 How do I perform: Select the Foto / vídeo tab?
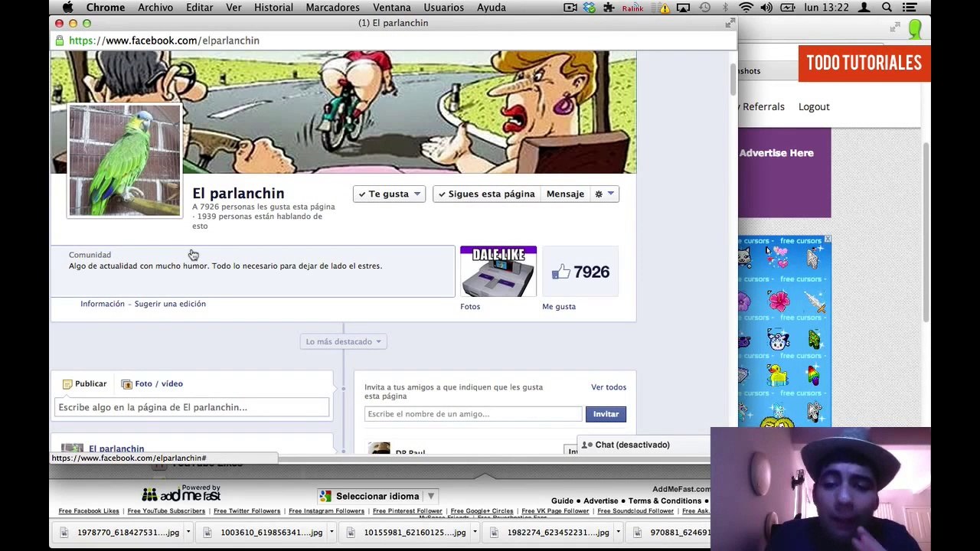[x=152, y=383]
